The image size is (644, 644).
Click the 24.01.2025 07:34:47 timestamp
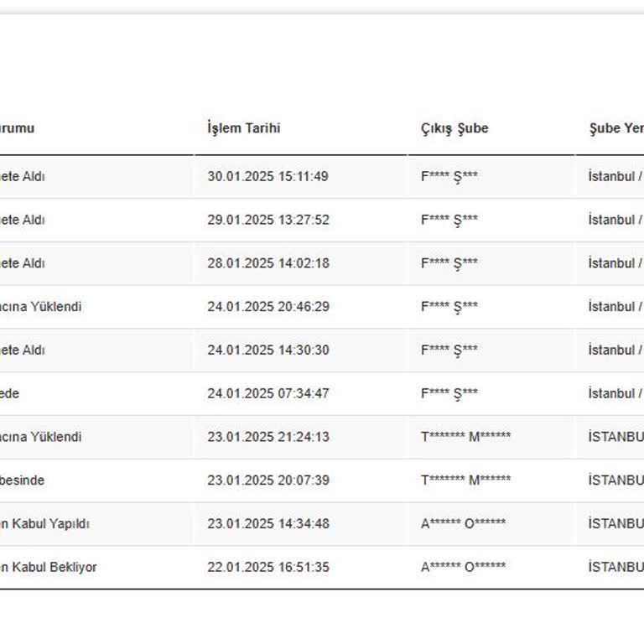(267, 394)
